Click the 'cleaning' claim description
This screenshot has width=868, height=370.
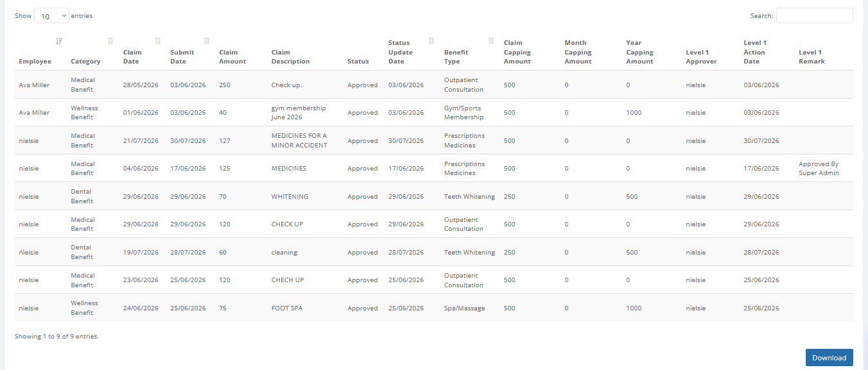point(284,253)
